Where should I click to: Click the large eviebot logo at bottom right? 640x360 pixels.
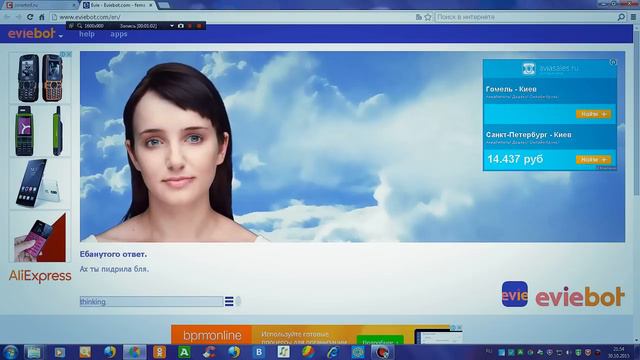580,297
